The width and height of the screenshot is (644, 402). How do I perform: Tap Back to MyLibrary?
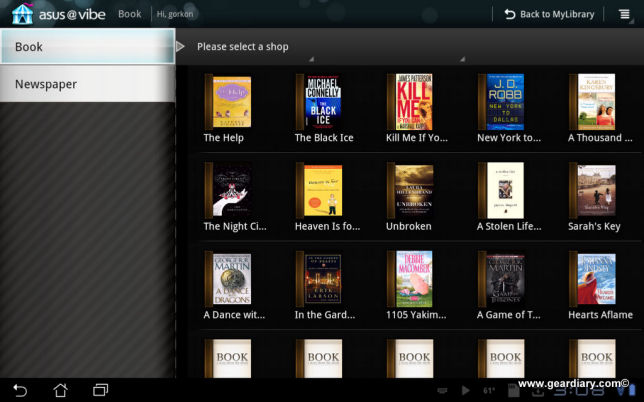(549, 14)
